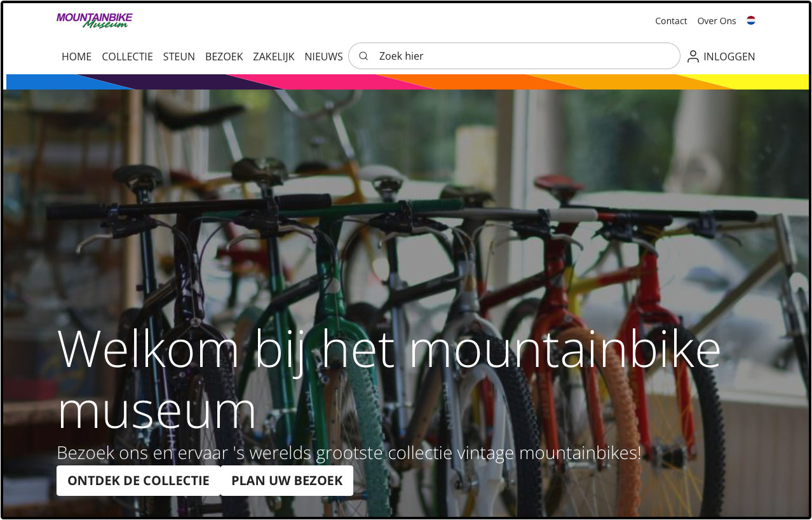The height and width of the screenshot is (520, 812).
Task: Choose BEZOEK from the navigation bar
Action: point(224,57)
